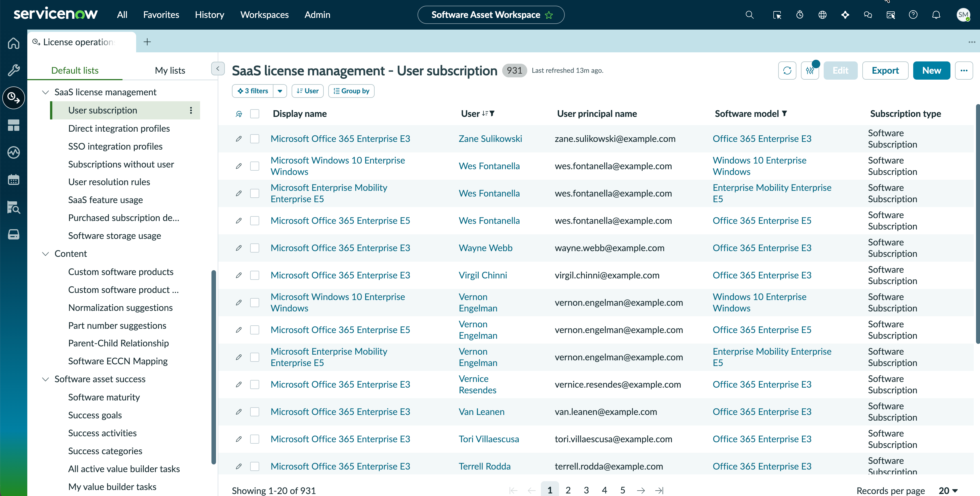The height and width of the screenshot is (496, 980).
Task: Open the filters dropdown arrow
Action: (x=280, y=91)
